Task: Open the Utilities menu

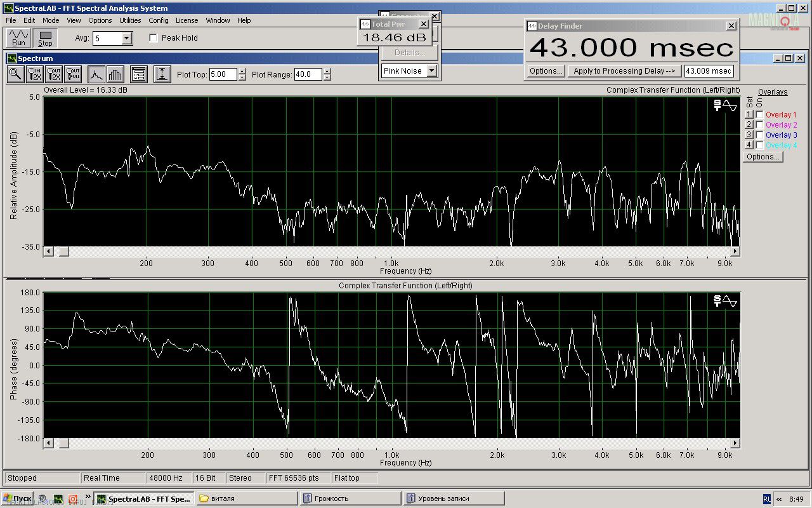Action: tap(130, 20)
